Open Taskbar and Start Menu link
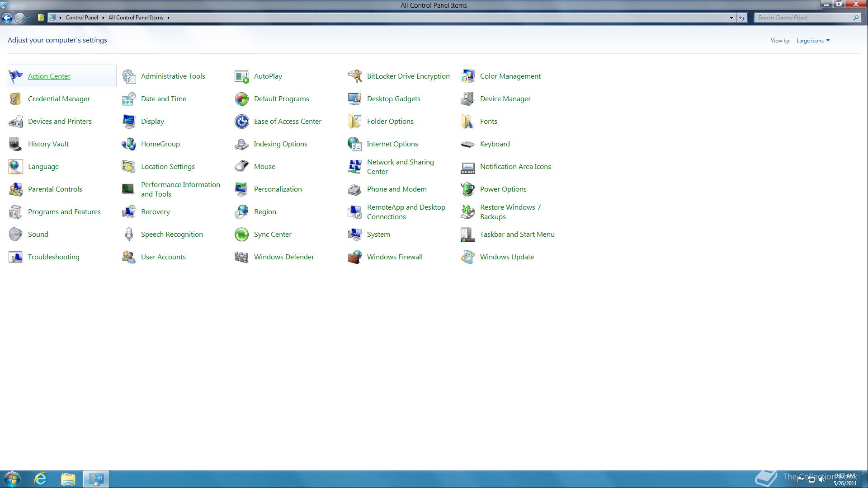The height and width of the screenshot is (488, 868). 517,234
